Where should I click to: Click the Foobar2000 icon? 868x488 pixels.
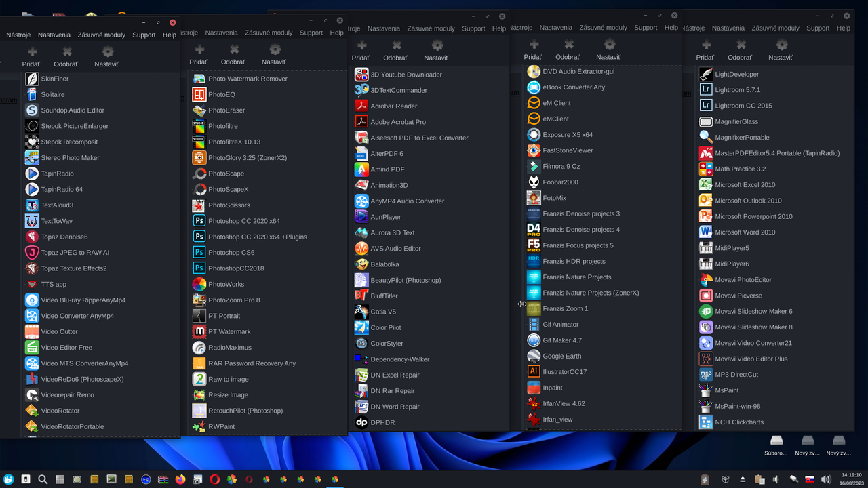[x=534, y=182]
